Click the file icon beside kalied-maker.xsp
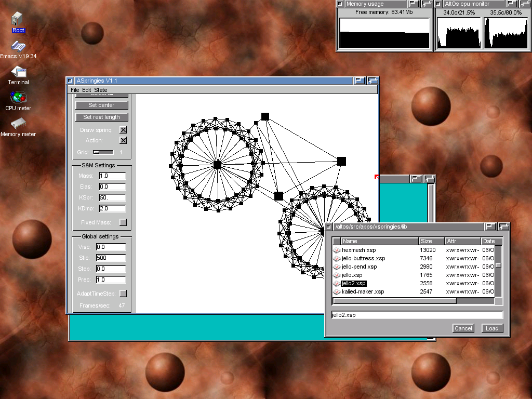Viewport: 532px width, 399px height. 337,292
